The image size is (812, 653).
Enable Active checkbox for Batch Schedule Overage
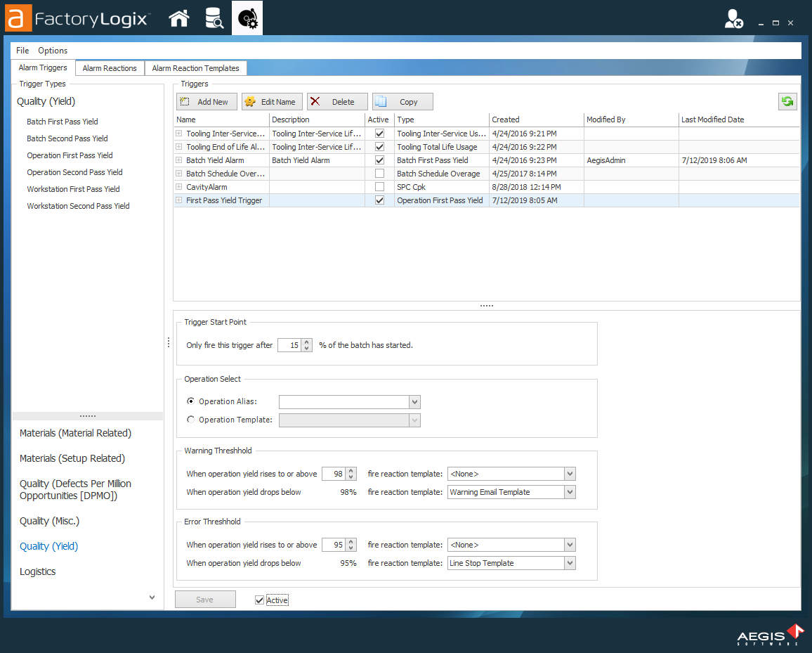pos(379,173)
